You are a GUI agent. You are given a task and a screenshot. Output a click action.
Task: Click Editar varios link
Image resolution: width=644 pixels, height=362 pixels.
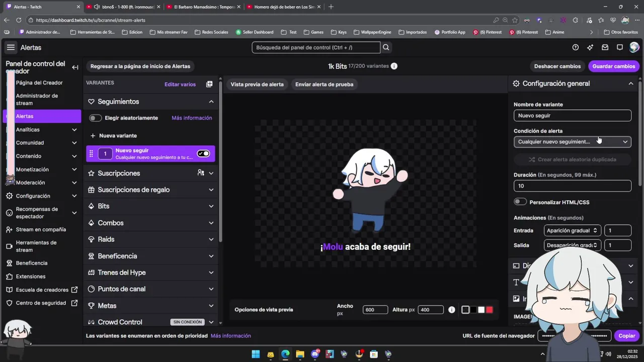pyautogui.click(x=180, y=84)
